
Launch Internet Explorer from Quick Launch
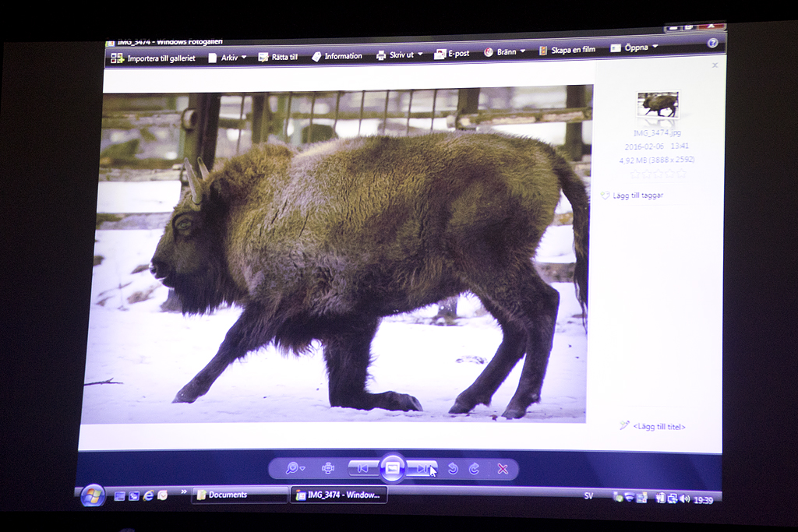[x=149, y=495]
